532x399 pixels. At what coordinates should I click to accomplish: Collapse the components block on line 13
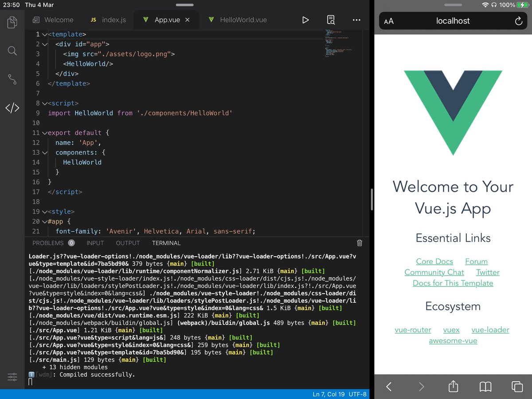(x=44, y=153)
